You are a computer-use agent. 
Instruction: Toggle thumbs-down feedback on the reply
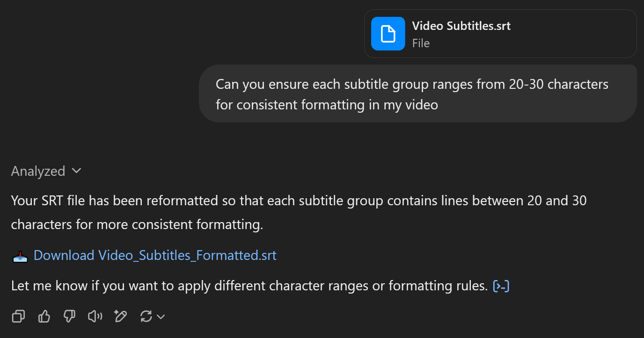point(69,316)
